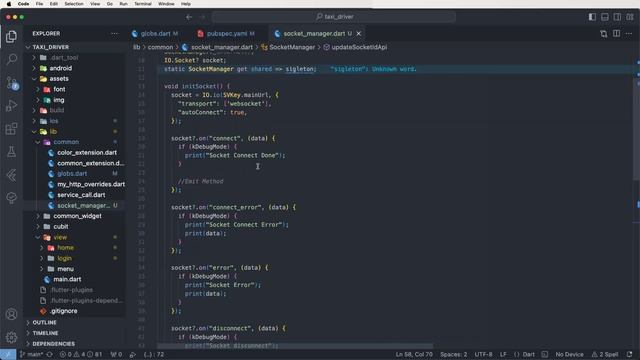
Task: Open Source Control view in activity bar
Action: click(x=11, y=83)
